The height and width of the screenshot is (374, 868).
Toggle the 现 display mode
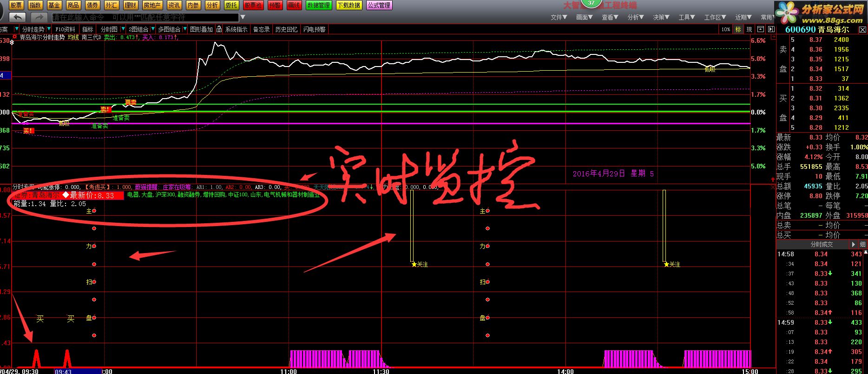pyautogui.click(x=749, y=29)
